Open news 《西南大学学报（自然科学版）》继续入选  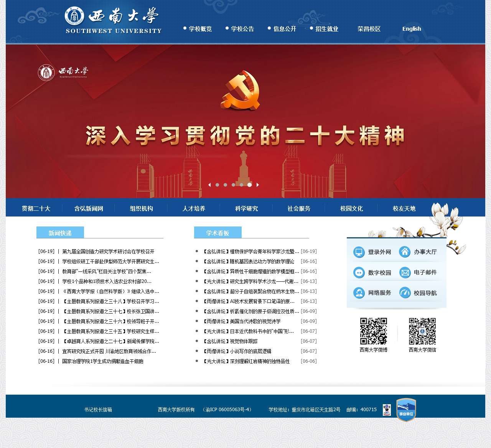[110, 291]
